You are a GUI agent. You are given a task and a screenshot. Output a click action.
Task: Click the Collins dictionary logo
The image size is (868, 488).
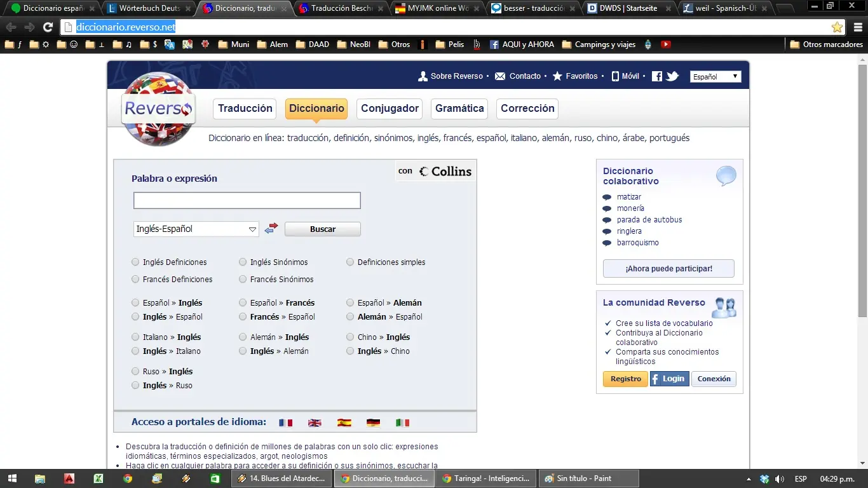point(445,172)
